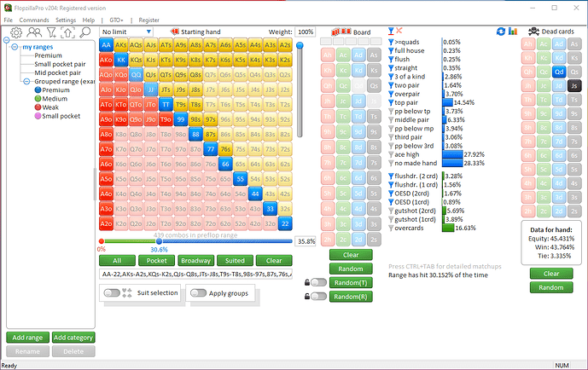Click the red range slider handle at 0%

[x=102, y=241]
